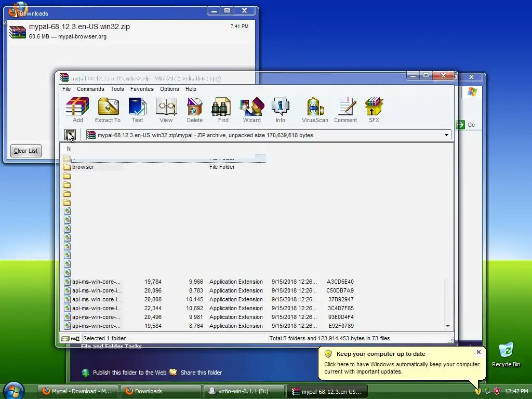
Task: Switch to Mypal - Download taskbar button
Action: [x=77, y=391]
